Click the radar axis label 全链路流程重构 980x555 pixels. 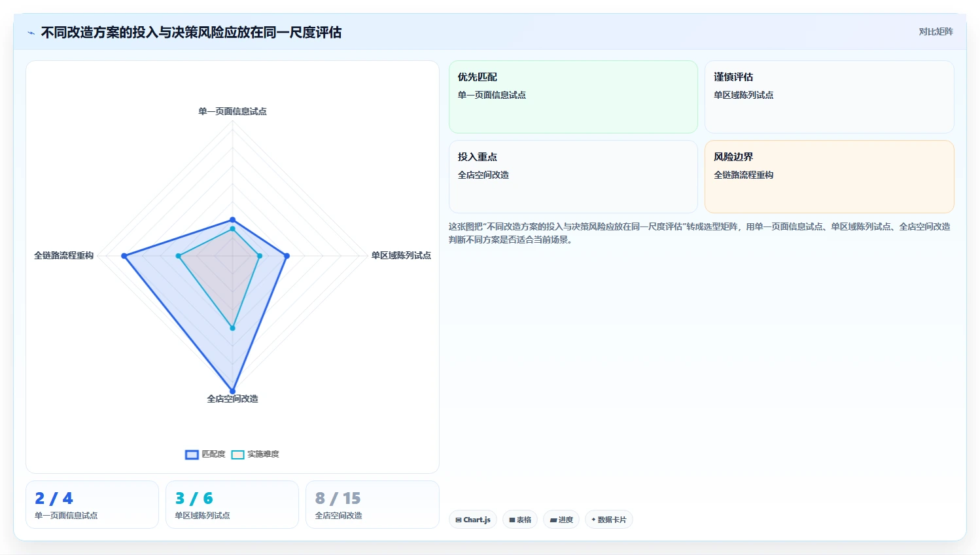[x=64, y=255]
